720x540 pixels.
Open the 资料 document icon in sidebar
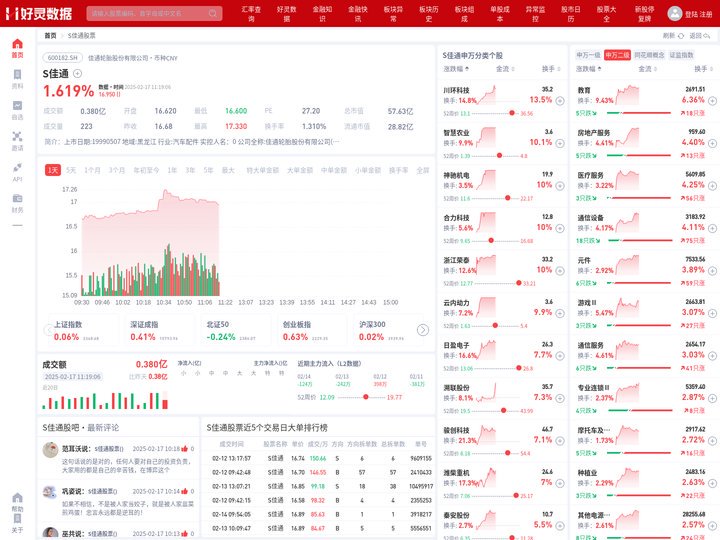(x=17, y=75)
